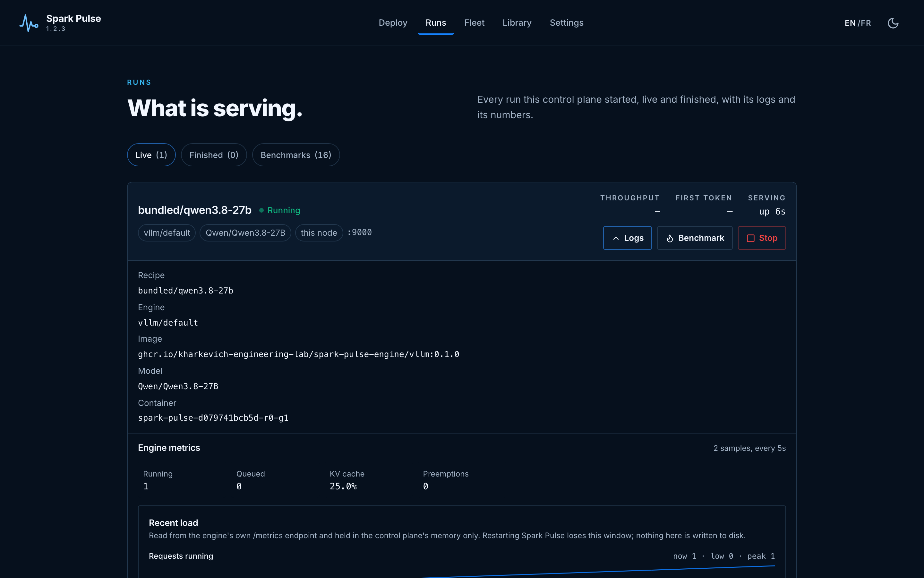Click the 'now 1 · low 0 · peak 1' stats

click(x=724, y=556)
